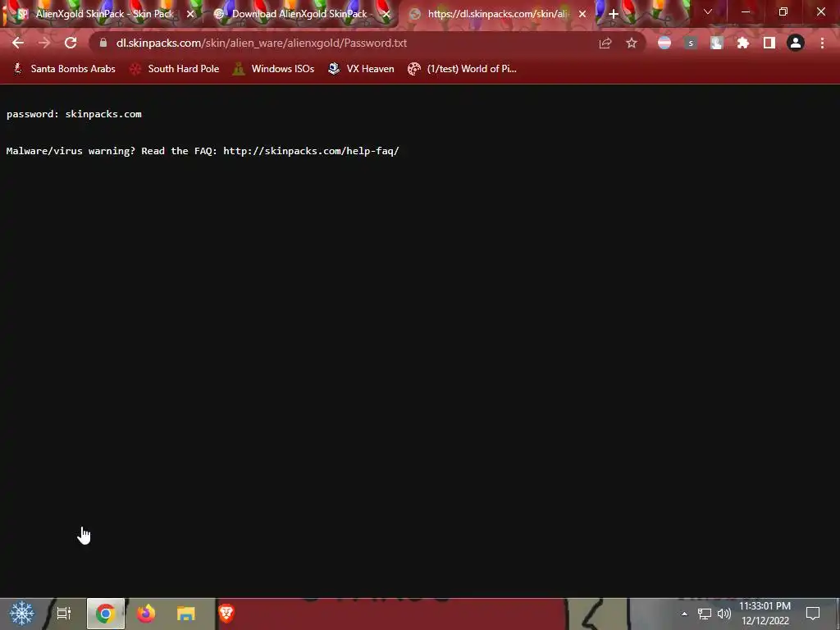Open a new browser tab
The height and width of the screenshot is (630, 840).
tap(614, 14)
